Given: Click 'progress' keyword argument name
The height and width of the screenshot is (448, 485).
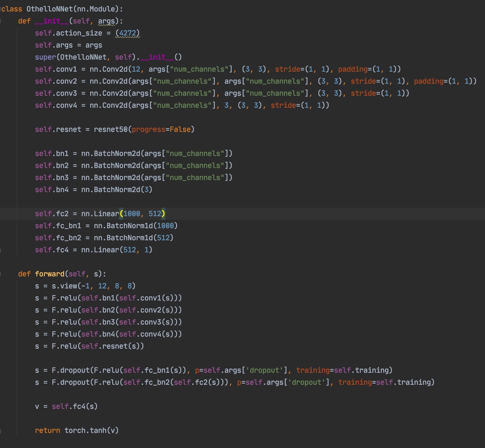Looking at the screenshot, I should tap(149, 129).
